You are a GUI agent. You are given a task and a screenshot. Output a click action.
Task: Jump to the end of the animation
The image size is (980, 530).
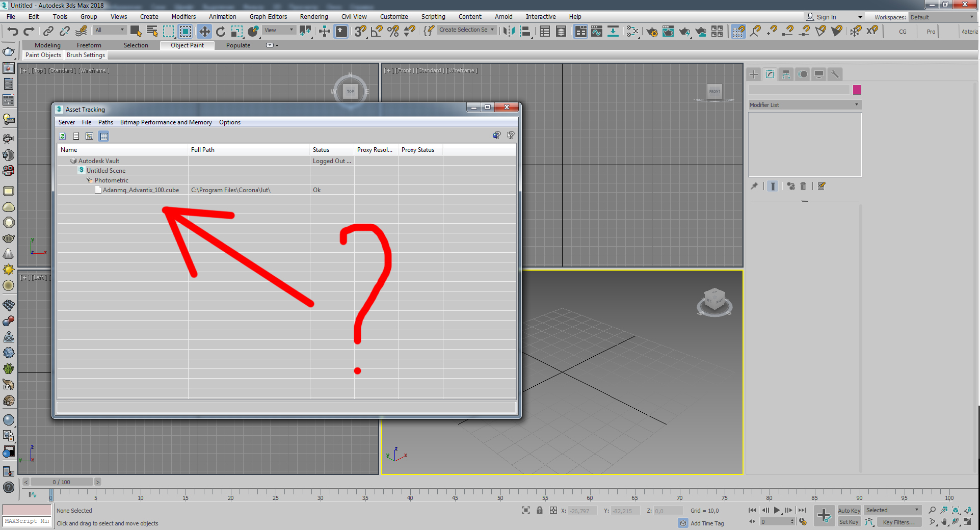(x=802, y=510)
